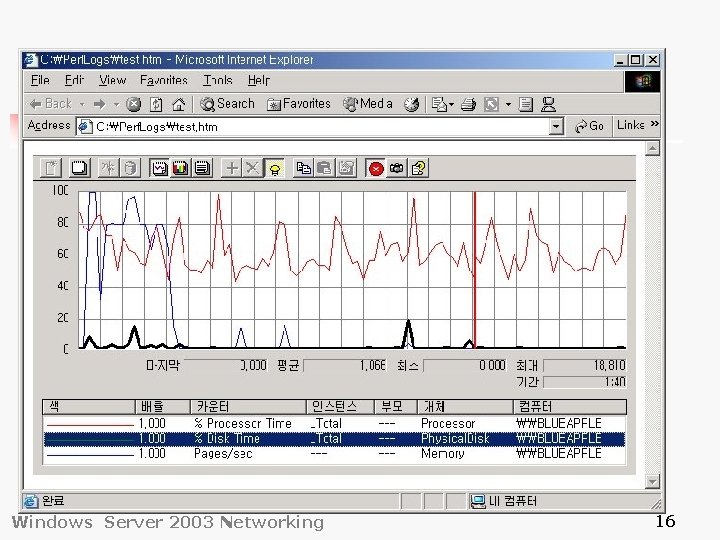Open the Search pane button

[227, 104]
